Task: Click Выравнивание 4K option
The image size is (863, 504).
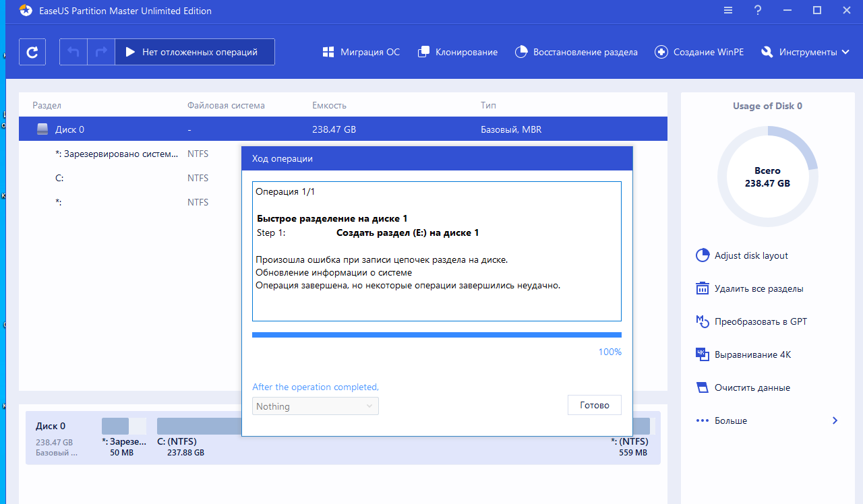Action: [743, 354]
